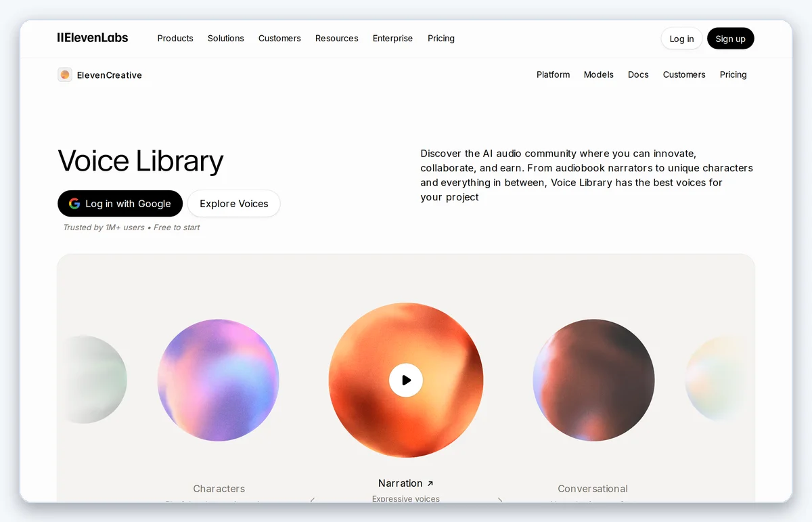Click the Voice Library heading
812x522 pixels.
coord(141,161)
